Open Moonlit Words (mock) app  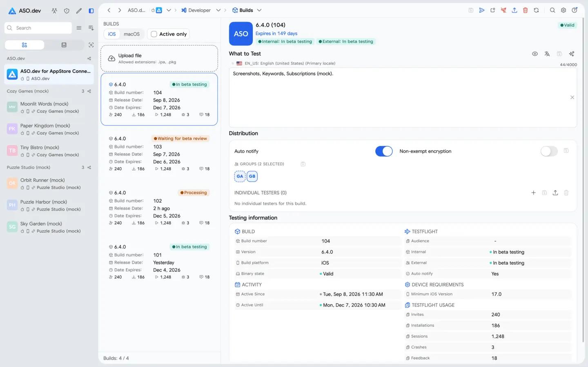49,107
